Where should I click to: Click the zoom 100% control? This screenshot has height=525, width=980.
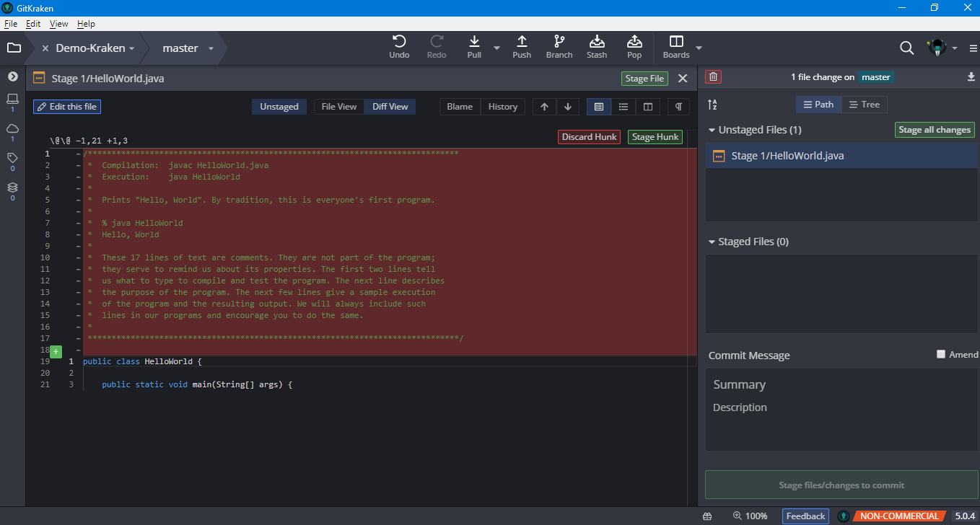tap(751, 516)
